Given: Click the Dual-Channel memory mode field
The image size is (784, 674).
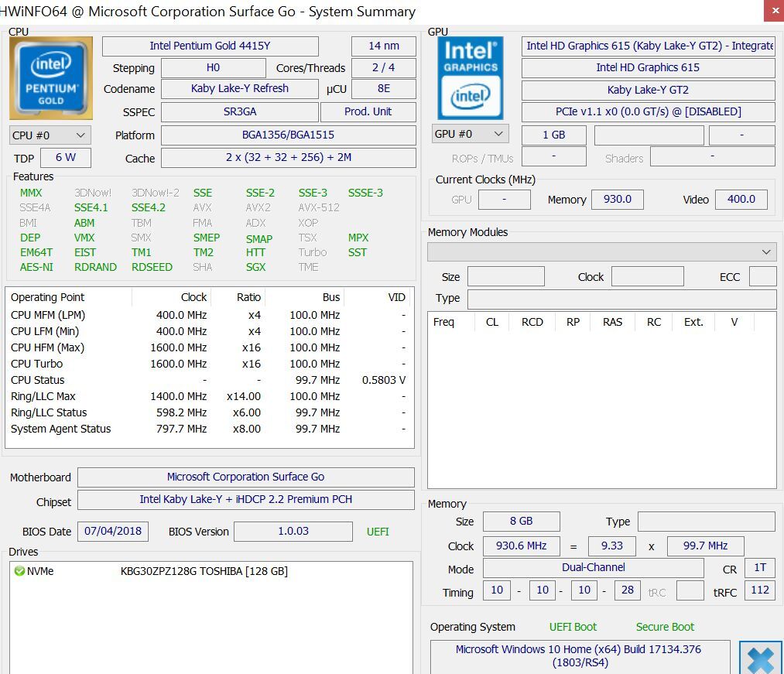Looking at the screenshot, I should pyautogui.click(x=593, y=568).
